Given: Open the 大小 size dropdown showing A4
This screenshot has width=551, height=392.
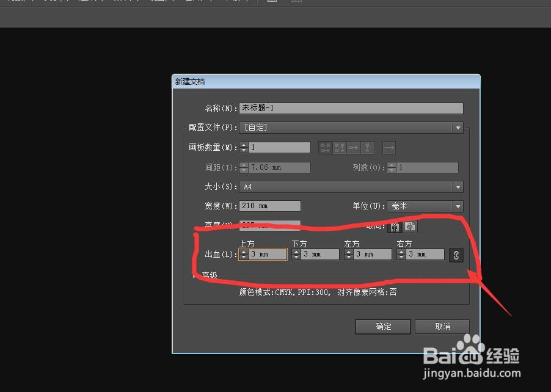Looking at the screenshot, I should pos(458,186).
